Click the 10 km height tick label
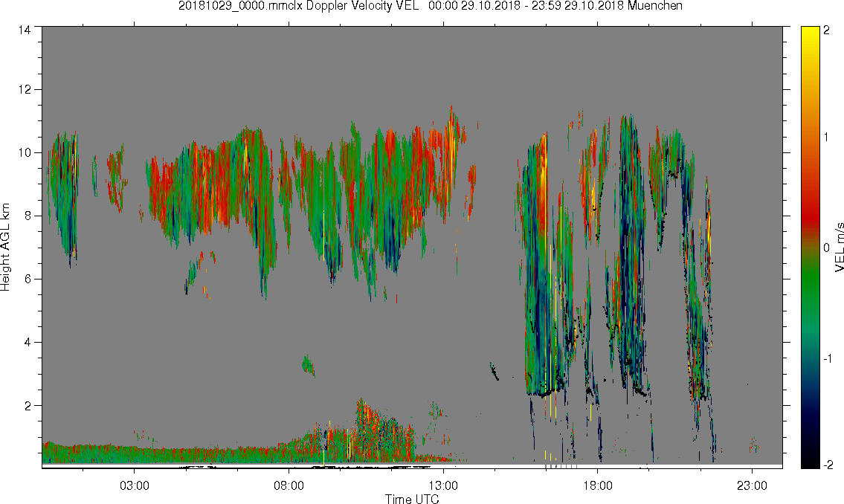This screenshot has width=844, height=504. click(24, 152)
